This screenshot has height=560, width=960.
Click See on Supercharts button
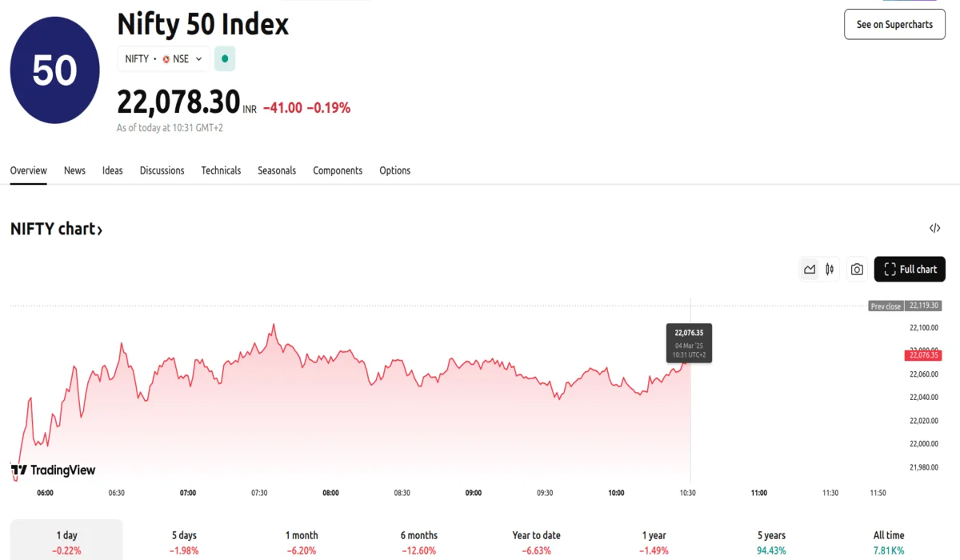point(894,25)
